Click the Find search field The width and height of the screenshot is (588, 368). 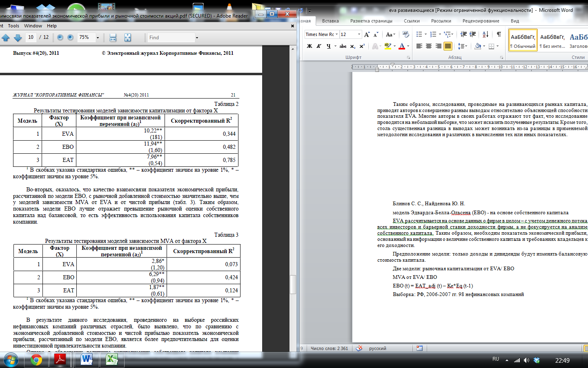(171, 38)
